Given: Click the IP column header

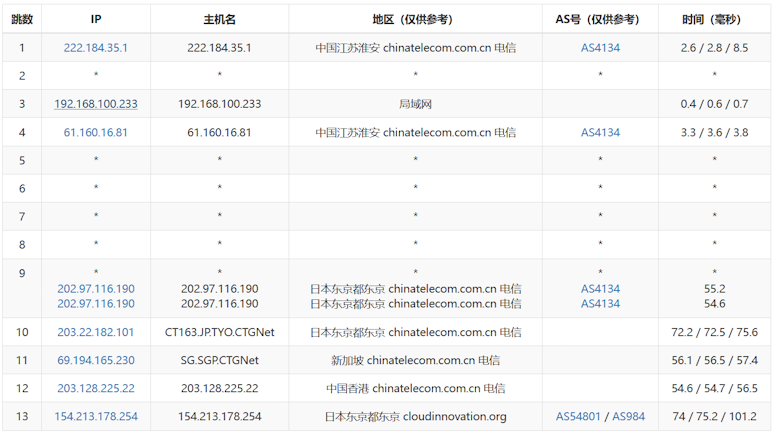Looking at the screenshot, I should pyautogui.click(x=96, y=19).
